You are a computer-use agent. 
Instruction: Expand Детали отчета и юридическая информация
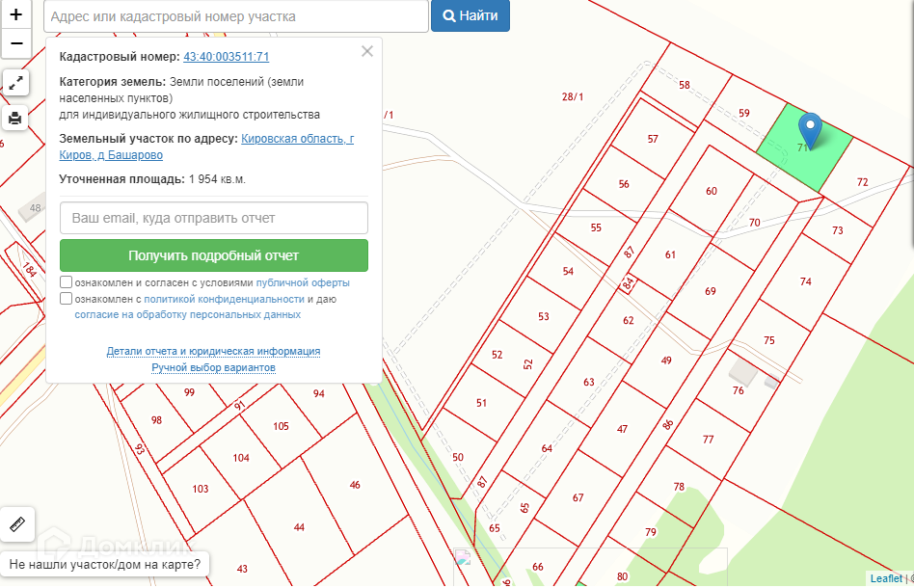[x=213, y=351]
